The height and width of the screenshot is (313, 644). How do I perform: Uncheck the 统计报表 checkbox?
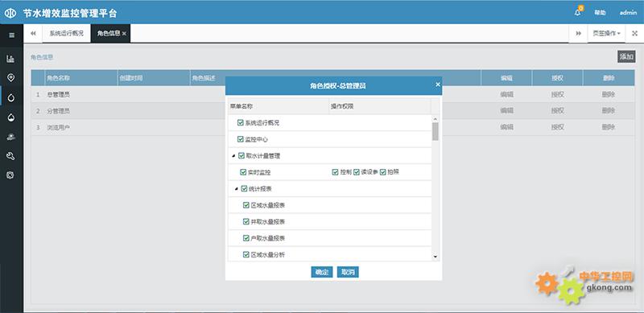pyautogui.click(x=244, y=189)
